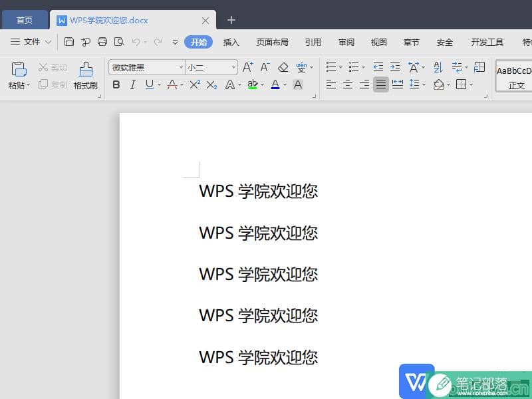Apply superscript X² formatting
This screenshot has width=532, height=399.
coord(195,84)
